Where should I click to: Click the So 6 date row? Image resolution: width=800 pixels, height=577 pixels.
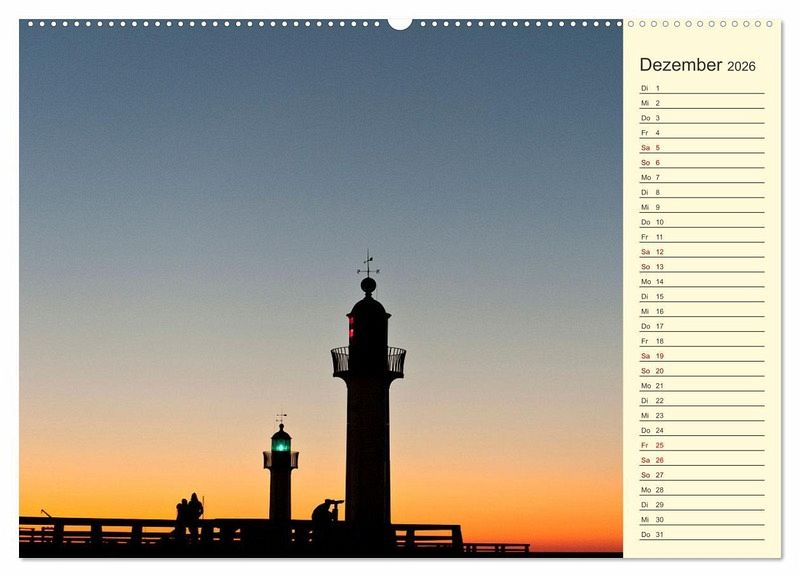[x=701, y=163]
